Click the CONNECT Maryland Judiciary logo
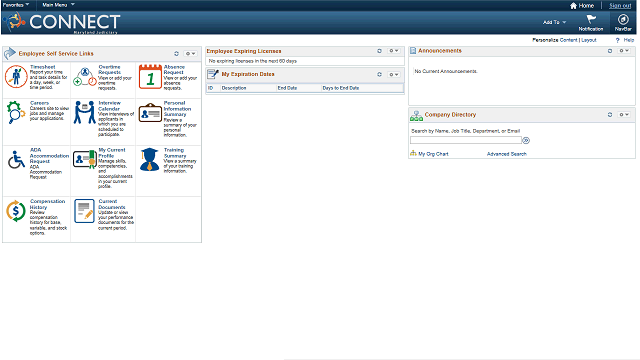This screenshot has width=640, height=360. pyautogui.click(x=63, y=22)
